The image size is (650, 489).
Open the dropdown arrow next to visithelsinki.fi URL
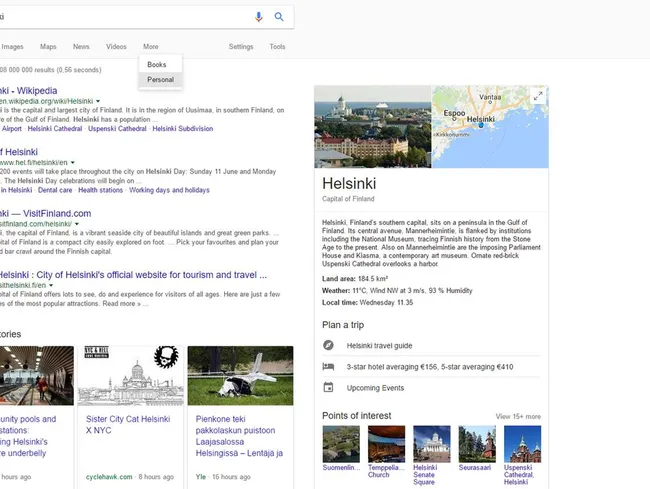[51, 285]
